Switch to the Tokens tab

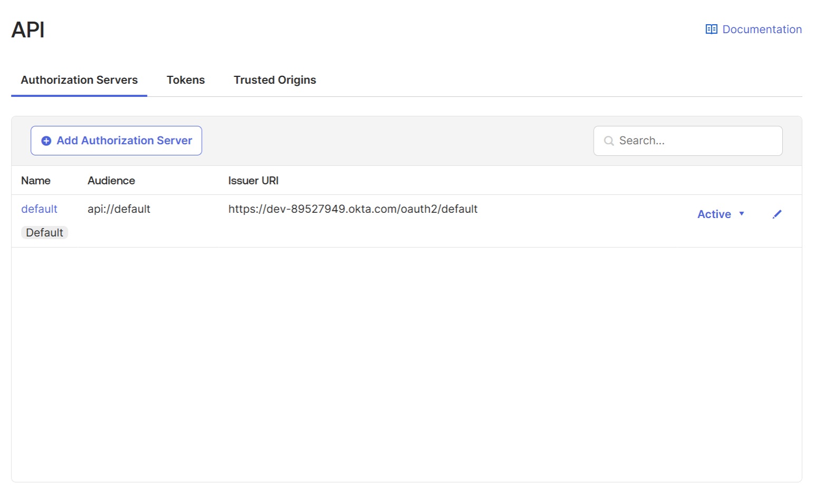point(186,80)
